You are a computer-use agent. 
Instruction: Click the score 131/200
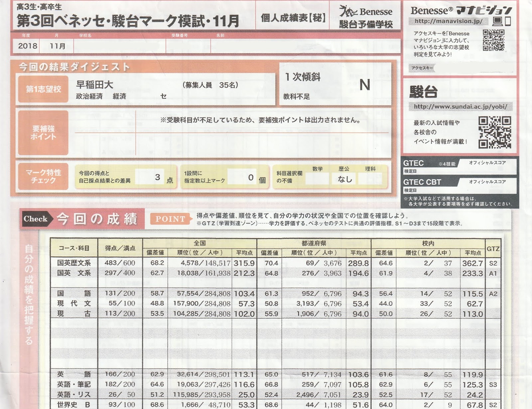tap(120, 293)
